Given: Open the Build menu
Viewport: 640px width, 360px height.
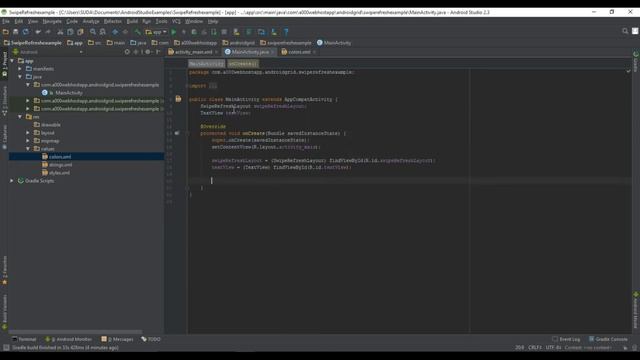Looking at the screenshot, I should (132, 21).
